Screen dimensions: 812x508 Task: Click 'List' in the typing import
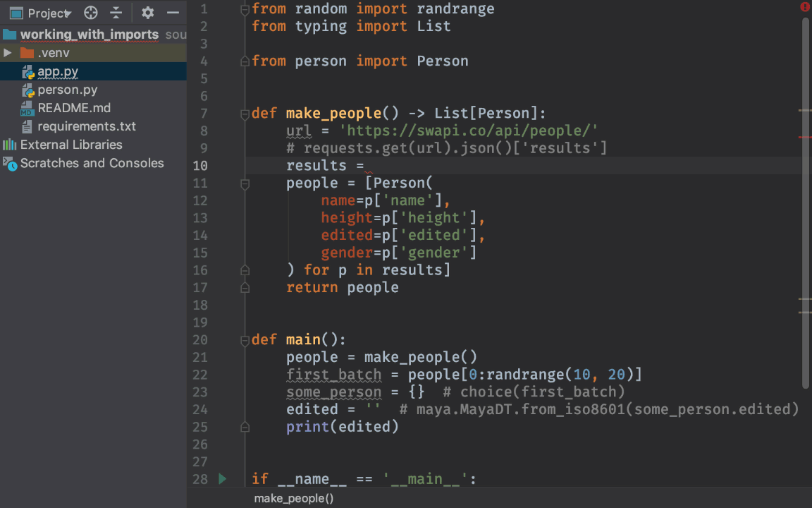[433, 26]
